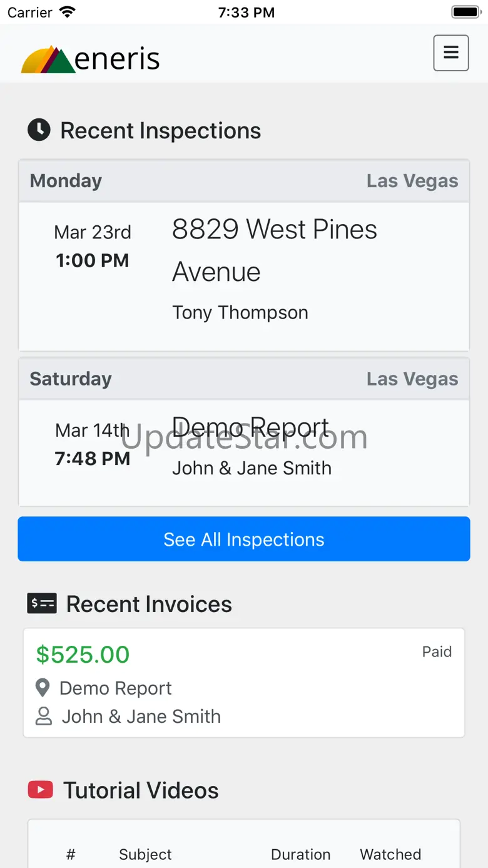This screenshot has width=488, height=868.
Task: Open the hamburger navigation menu
Action: pos(450,53)
